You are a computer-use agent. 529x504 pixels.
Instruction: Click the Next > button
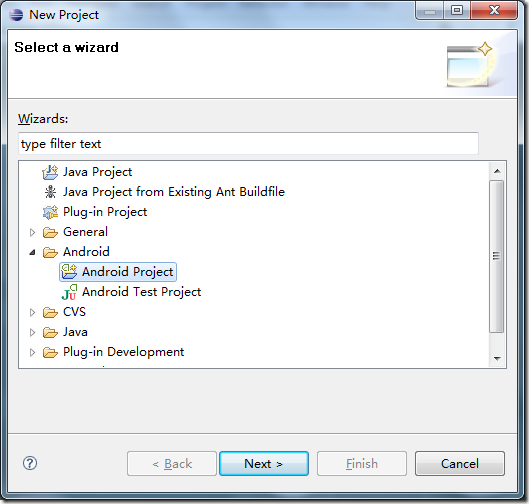[x=264, y=464]
